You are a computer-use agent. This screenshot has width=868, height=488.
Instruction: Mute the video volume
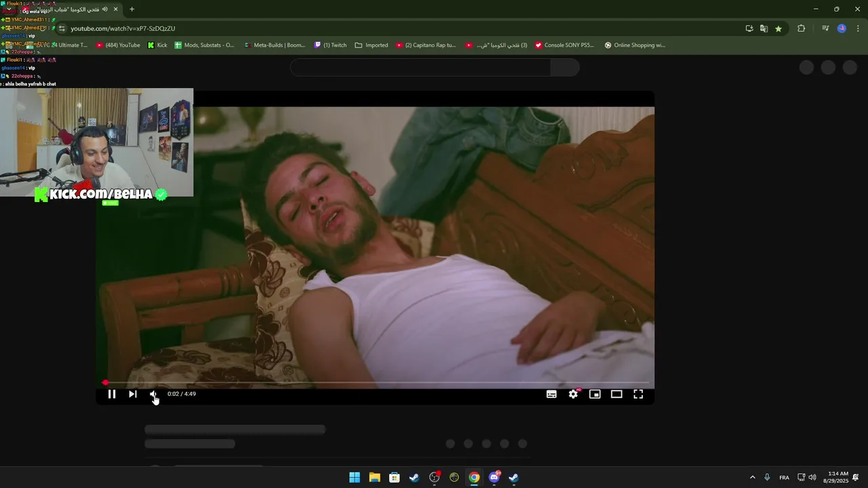(x=153, y=394)
